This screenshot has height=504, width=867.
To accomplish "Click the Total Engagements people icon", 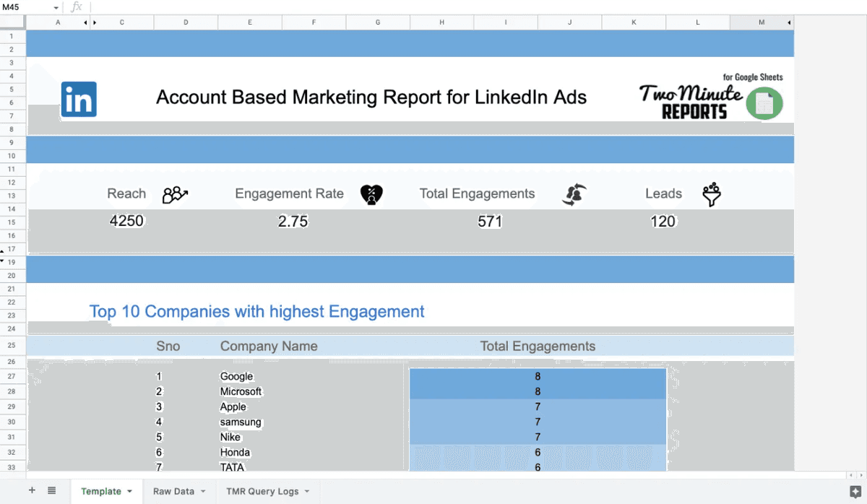I will pos(574,194).
